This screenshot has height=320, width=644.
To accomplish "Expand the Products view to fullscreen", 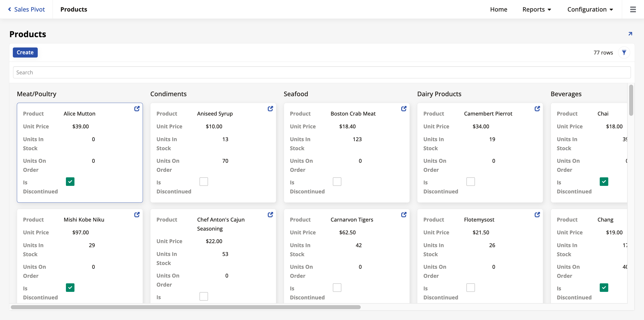I will tap(630, 33).
